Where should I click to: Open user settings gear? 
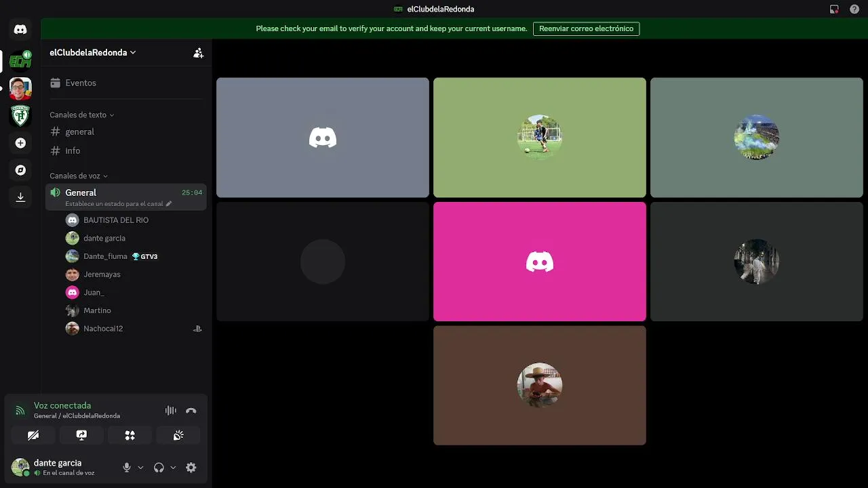(x=191, y=468)
